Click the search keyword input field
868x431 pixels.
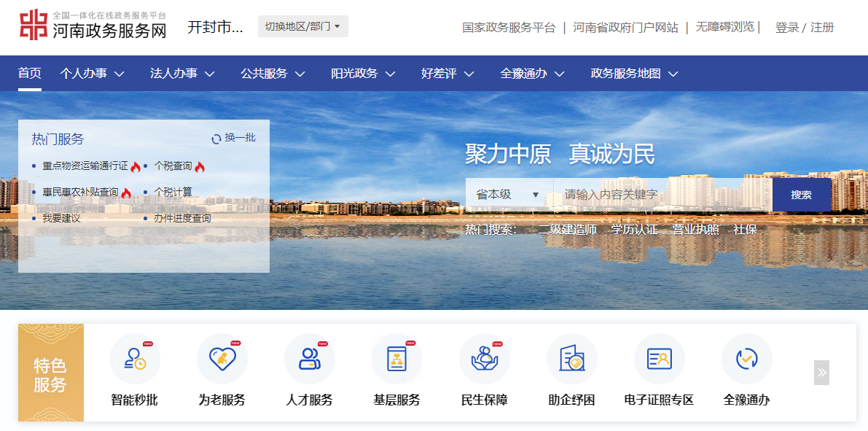660,195
